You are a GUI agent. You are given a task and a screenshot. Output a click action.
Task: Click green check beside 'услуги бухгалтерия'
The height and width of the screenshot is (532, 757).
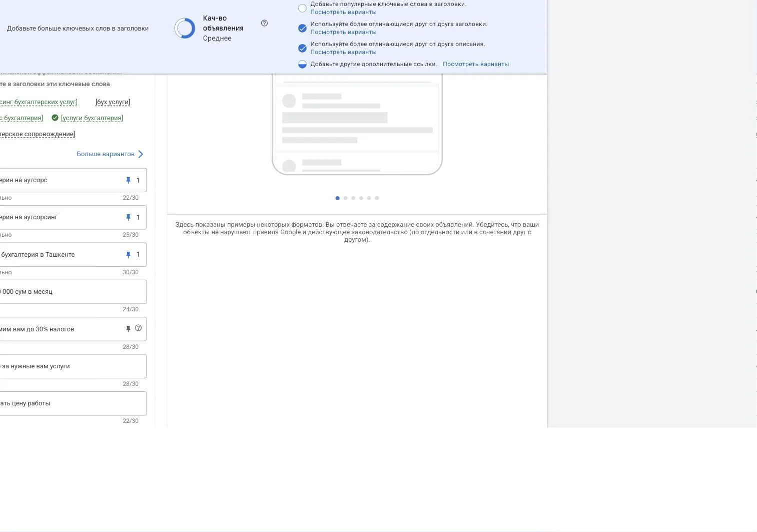click(x=55, y=118)
